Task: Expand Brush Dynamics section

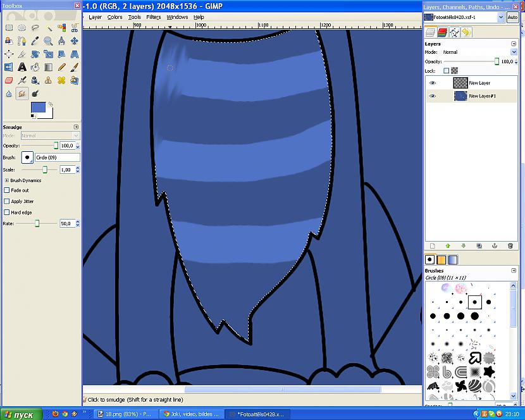Action: tap(6, 180)
